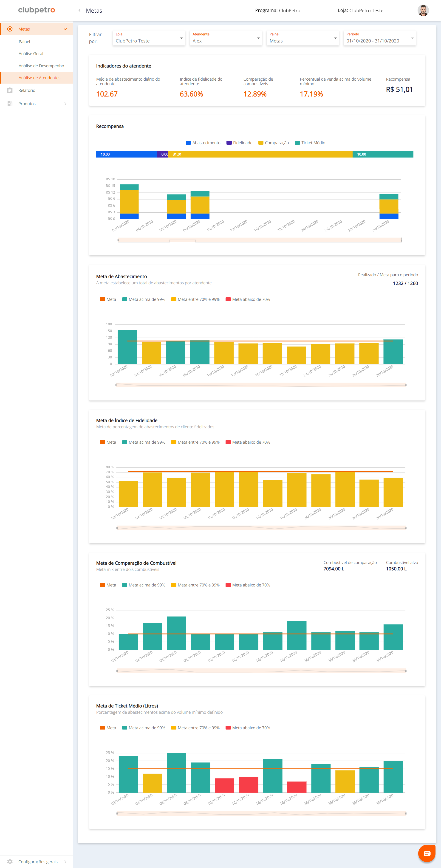The image size is (441, 868).
Task: Open the Painel sidebar link
Action: 24,42
